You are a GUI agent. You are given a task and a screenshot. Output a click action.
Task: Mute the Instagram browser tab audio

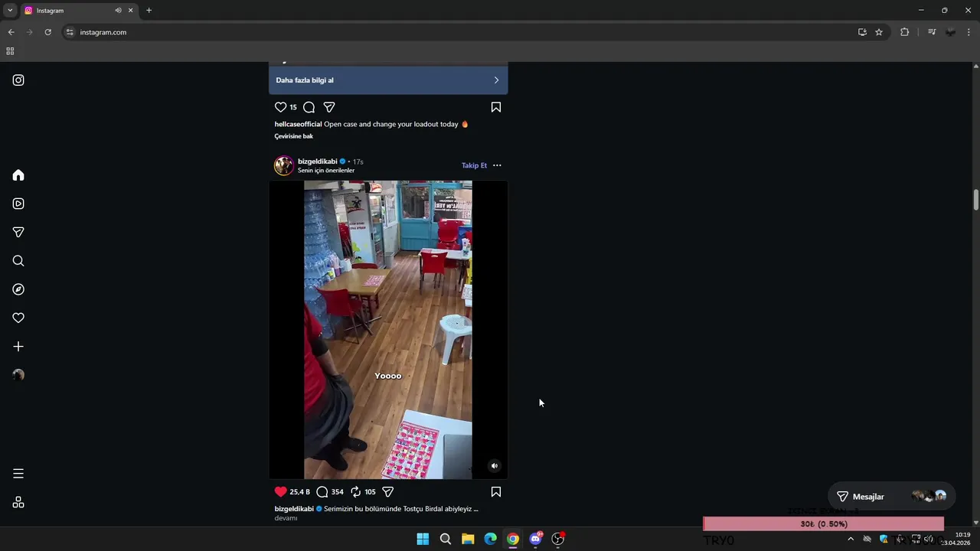[118, 11]
